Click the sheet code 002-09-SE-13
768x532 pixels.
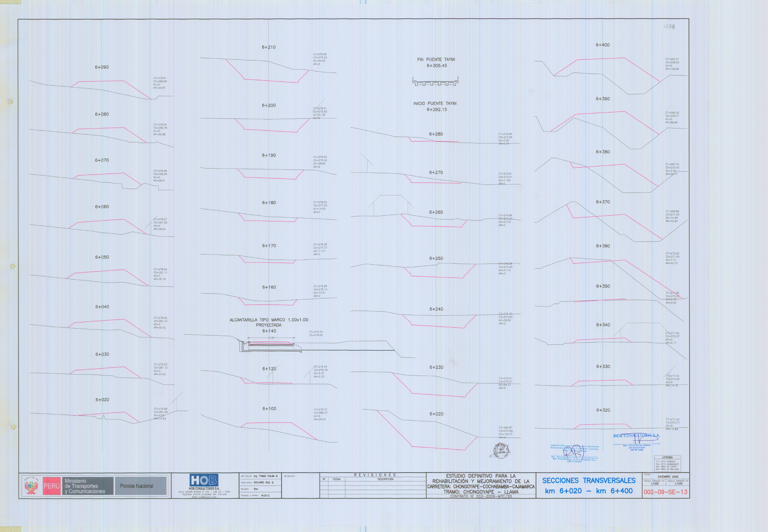665,492
